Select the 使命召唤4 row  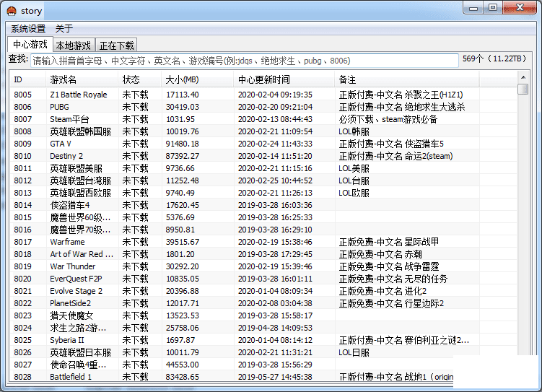click(x=231, y=365)
